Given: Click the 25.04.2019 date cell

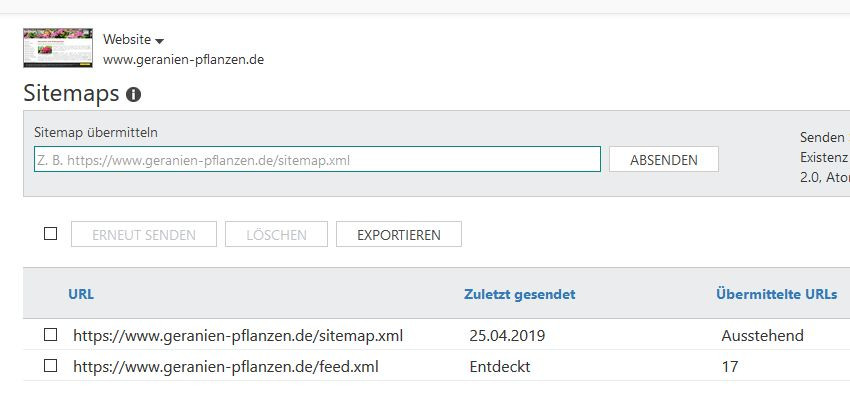Looking at the screenshot, I should click(507, 335).
